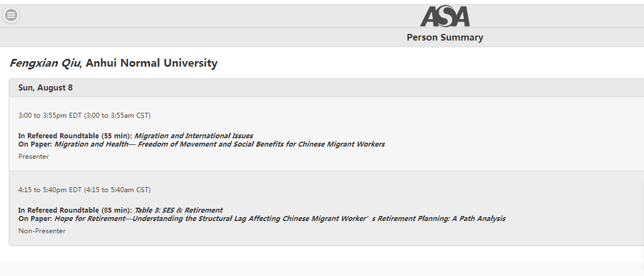644x276 pixels.
Task: Select the name Fengxian Qiu
Action: tap(44, 63)
